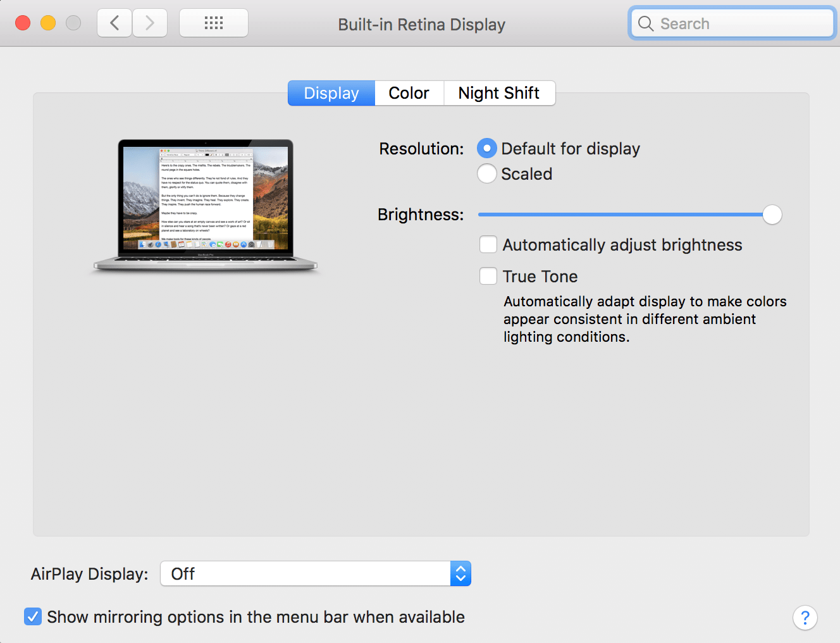Adjust the Brightness slider
The width and height of the screenshot is (840, 643).
tap(772, 215)
